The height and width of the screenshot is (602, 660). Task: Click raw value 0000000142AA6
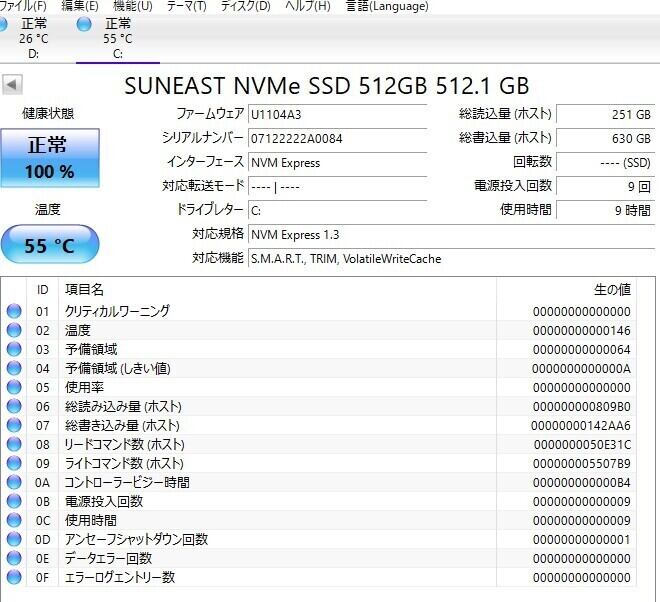[581, 426]
